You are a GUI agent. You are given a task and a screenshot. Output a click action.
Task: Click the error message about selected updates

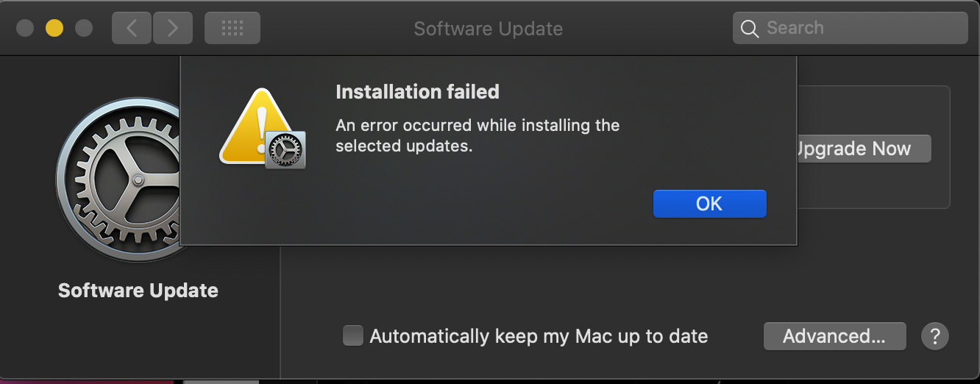(477, 135)
